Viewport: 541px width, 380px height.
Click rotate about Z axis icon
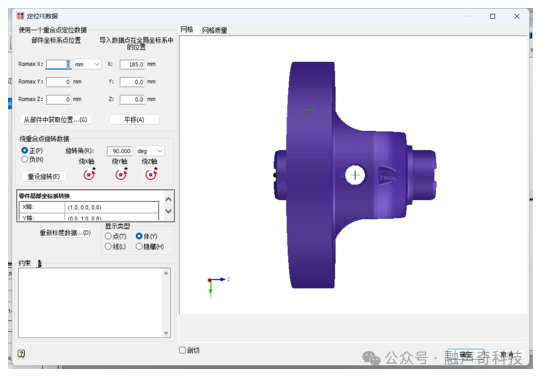pyautogui.click(x=150, y=175)
